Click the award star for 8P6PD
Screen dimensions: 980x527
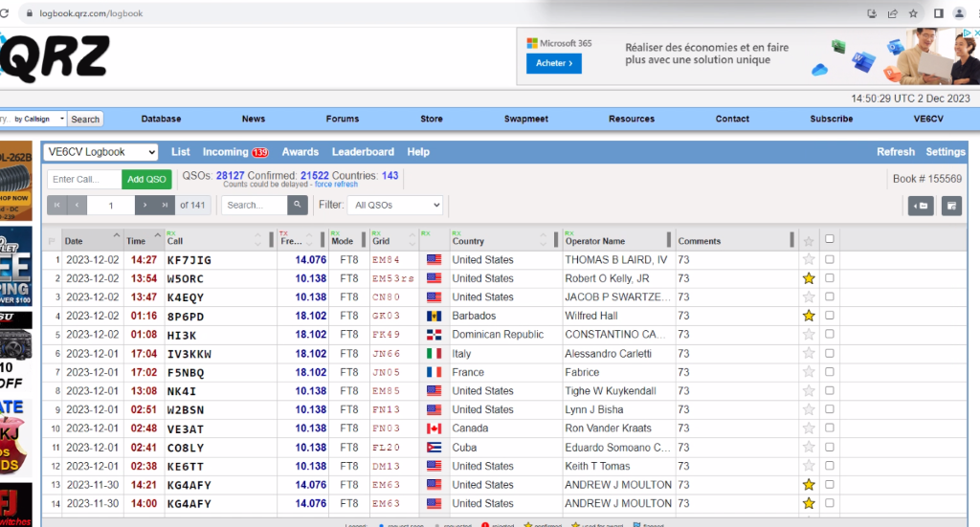[809, 316]
